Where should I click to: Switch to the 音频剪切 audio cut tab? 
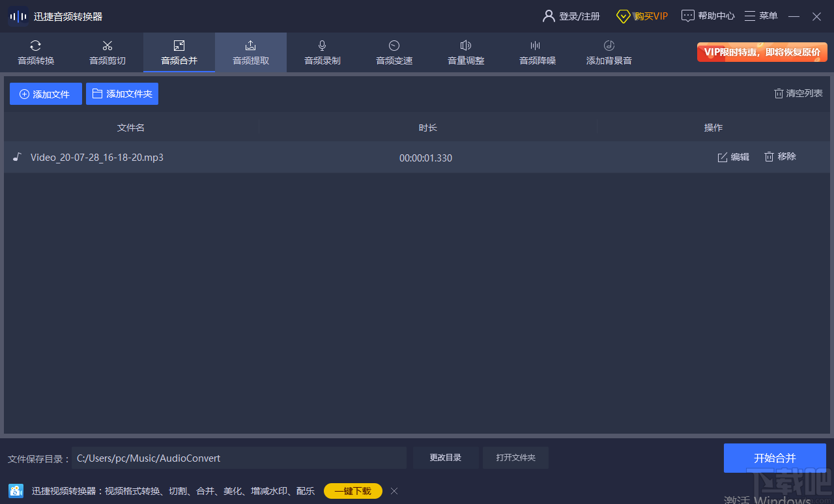pos(108,53)
